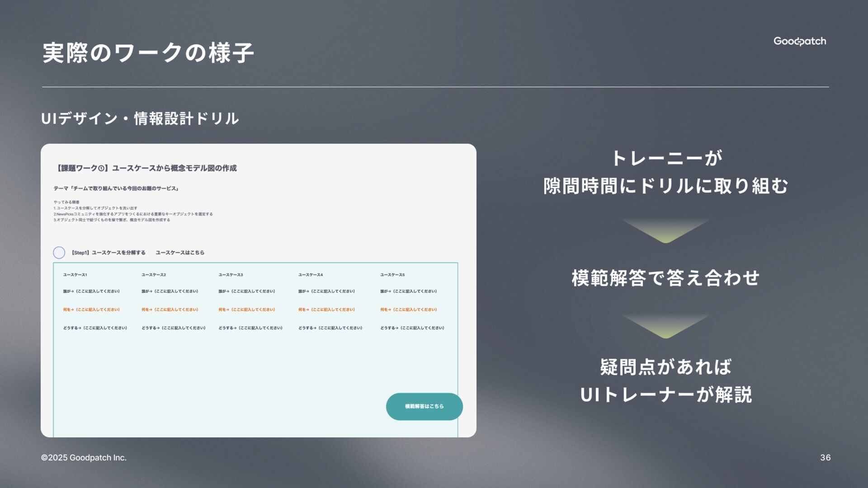Screen dimensions: 868x488
Task: Click the ユースケース4 column header
Action: click(310, 275)
